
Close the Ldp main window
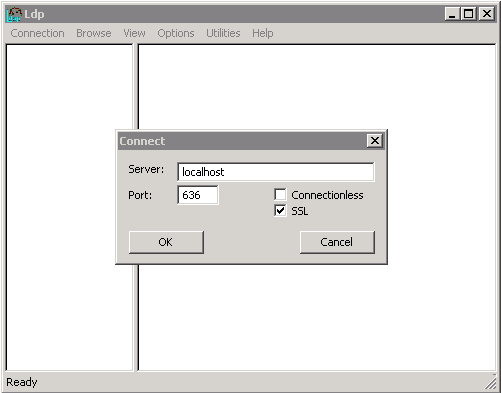(487, 14)
